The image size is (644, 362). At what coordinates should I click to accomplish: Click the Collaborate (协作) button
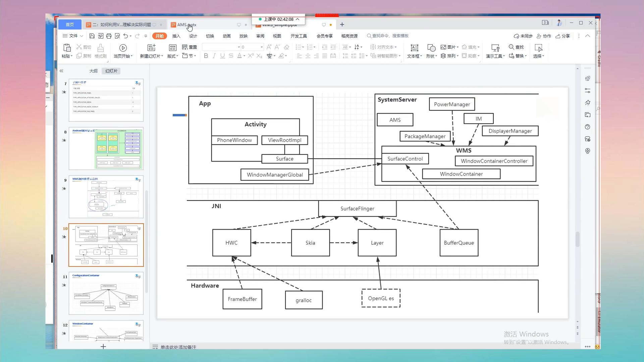click(x=544, y=36)
